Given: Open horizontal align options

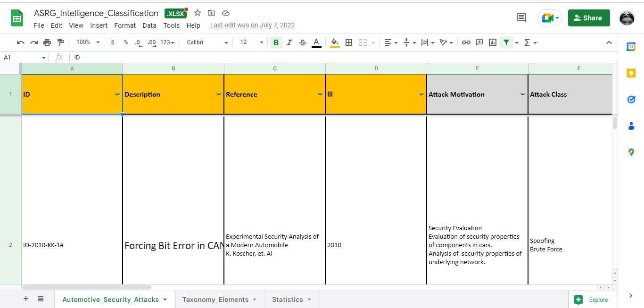Looking at the screenshot, I should [x=390, y=42].
